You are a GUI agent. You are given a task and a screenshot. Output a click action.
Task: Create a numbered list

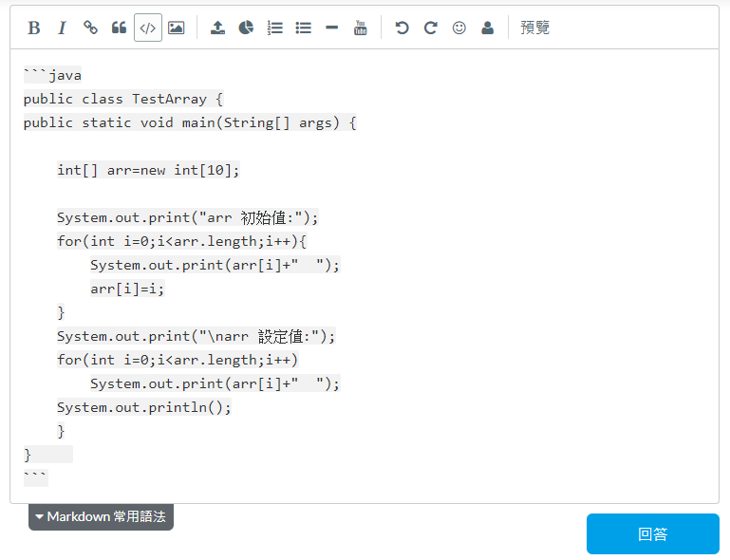click(x=274, y=28)
